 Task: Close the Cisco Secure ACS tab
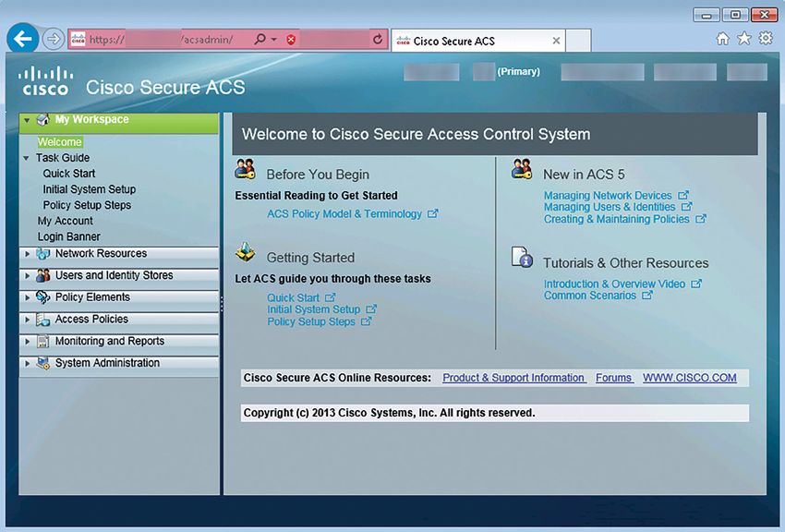pyautogui.click(x=556, y=41)
